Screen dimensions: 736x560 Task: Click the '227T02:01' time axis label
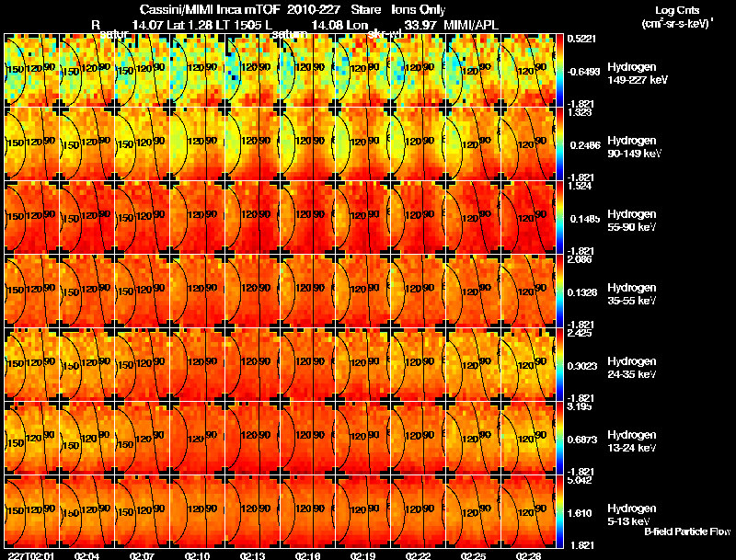coord(31,556)
